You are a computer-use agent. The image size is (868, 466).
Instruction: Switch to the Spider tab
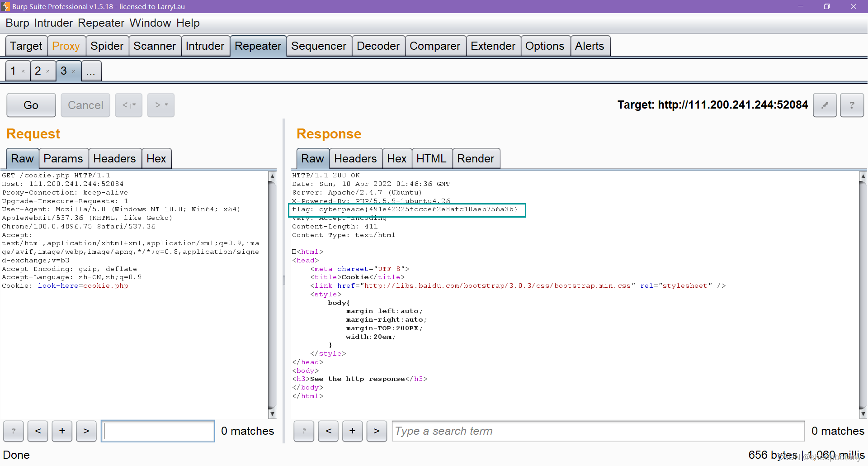tap(107, 46)
